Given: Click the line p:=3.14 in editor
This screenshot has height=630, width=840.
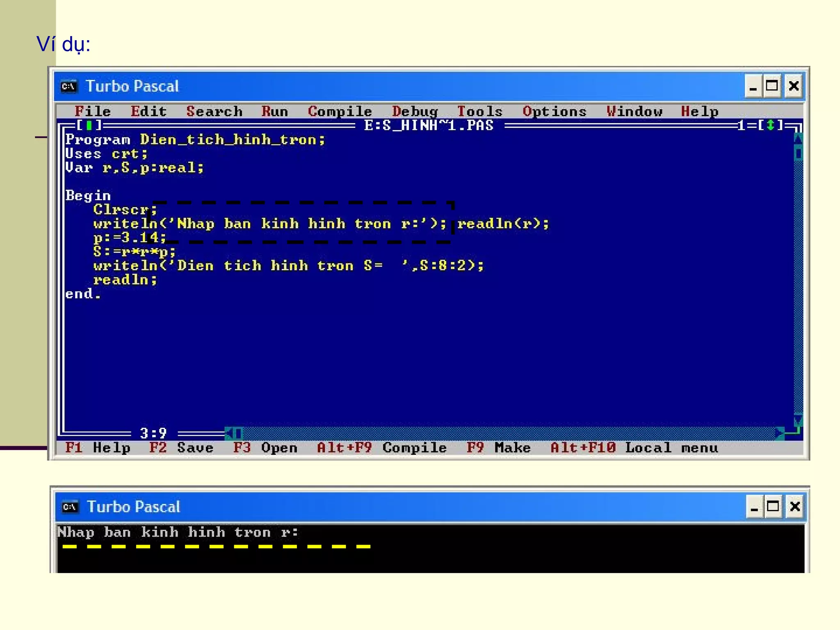Looking at the screenshot, I should pyautogui.click(x=130, y=237).
